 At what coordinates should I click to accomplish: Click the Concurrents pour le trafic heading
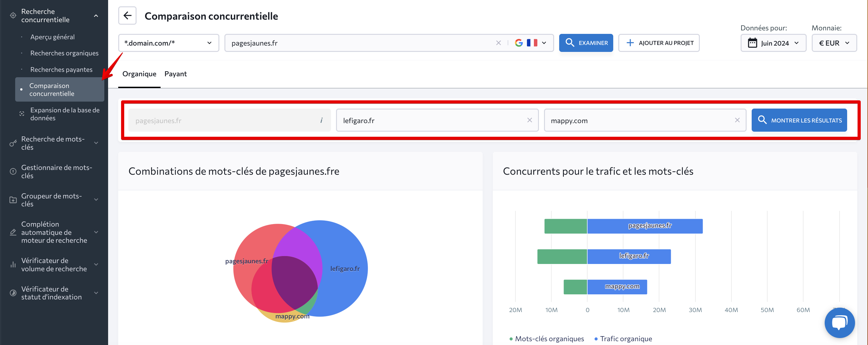coord(598,171)
